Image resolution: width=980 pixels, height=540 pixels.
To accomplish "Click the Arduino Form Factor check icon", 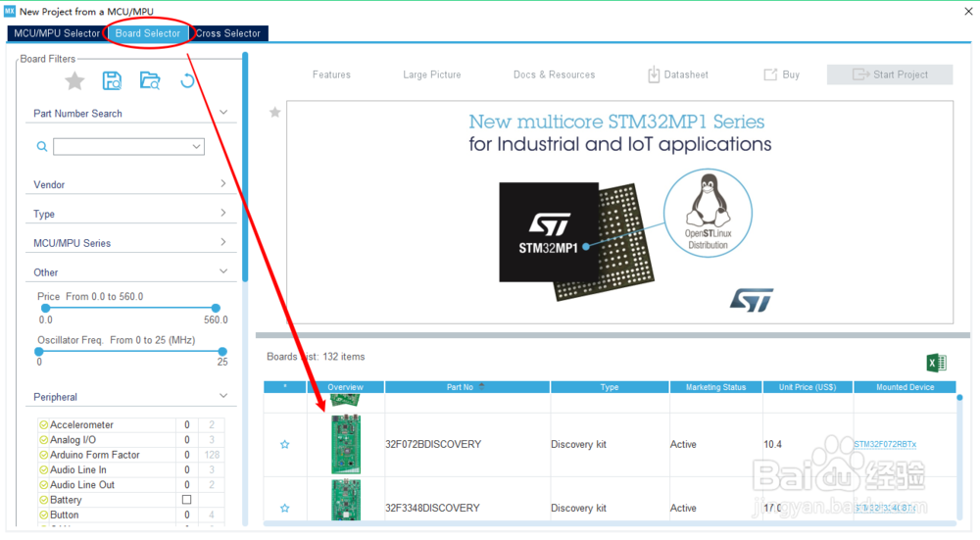I will (x=44, y=455).
